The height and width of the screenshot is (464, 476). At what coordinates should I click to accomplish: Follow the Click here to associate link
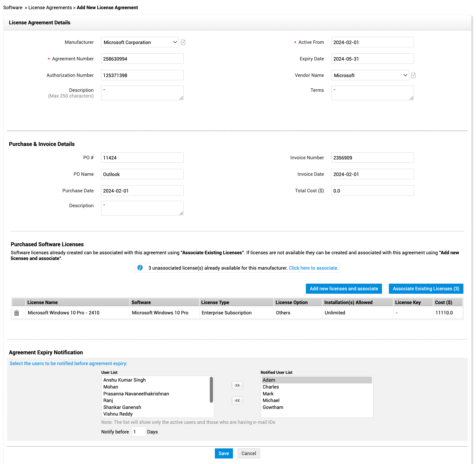pyautogui.click(x=313, y=268)
